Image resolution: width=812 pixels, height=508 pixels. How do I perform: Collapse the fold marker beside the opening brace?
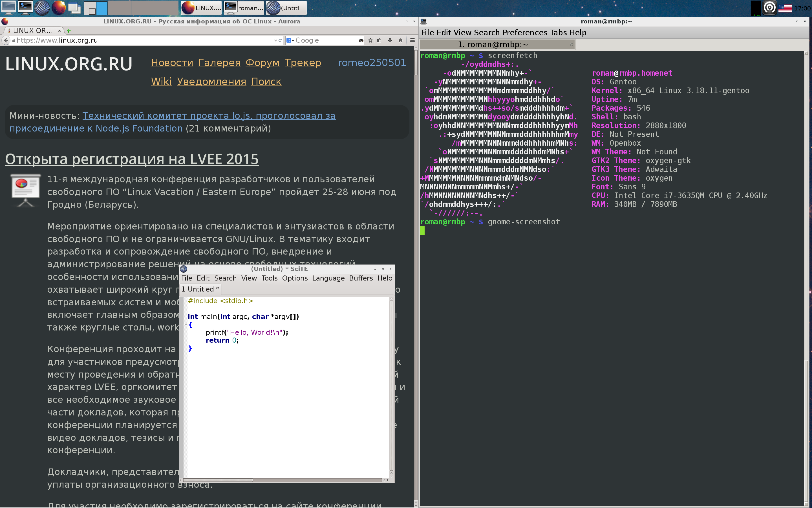[185, 325]
